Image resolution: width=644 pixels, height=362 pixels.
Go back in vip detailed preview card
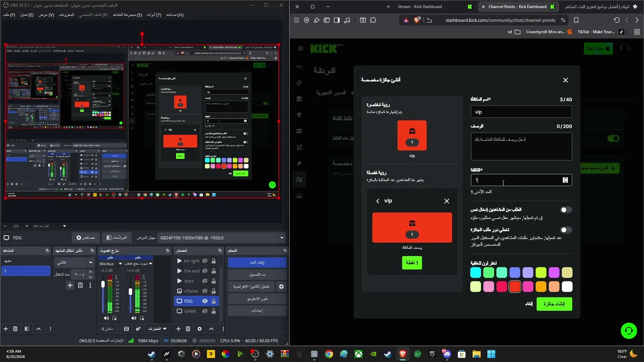coord(378,201)
